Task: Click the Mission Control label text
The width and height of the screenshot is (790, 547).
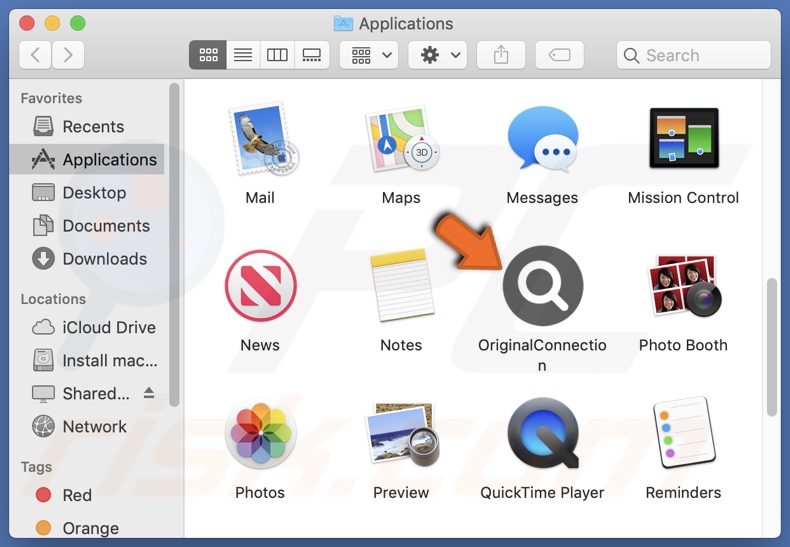Action: coord(683,197)
